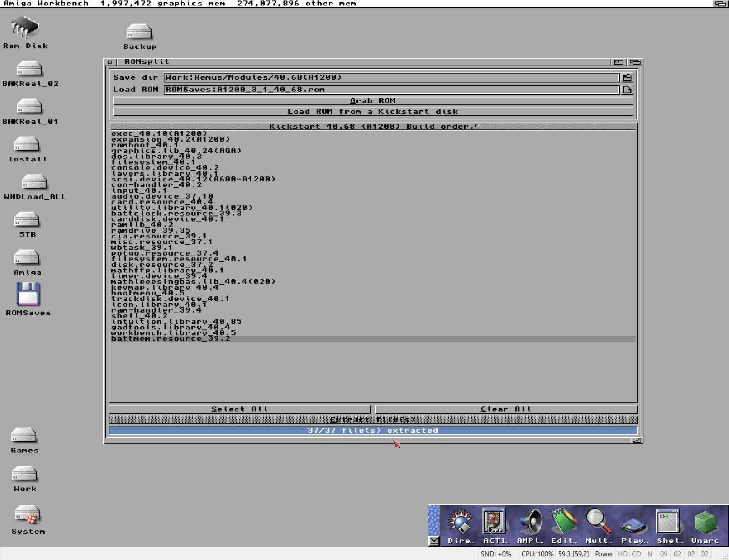
Task: Click the ROMsplit window resize corner gadget
Action: [637, 441]
